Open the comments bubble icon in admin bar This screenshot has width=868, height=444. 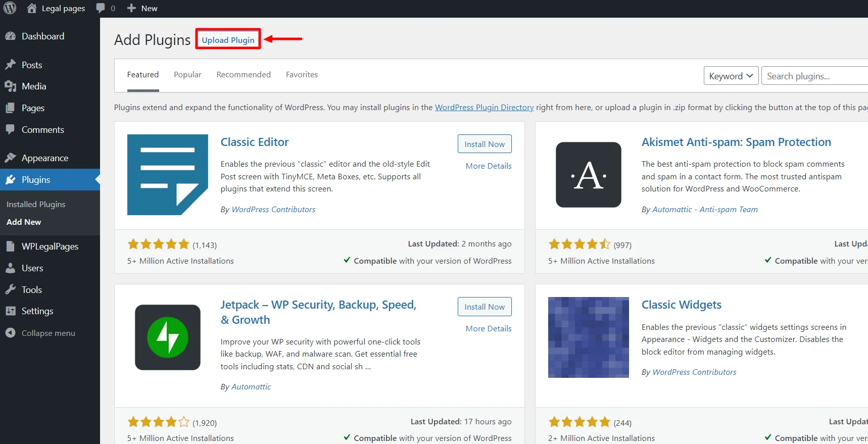pos(101,8)
